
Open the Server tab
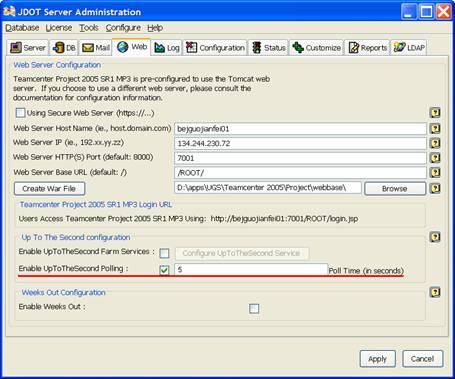(28, 48)
